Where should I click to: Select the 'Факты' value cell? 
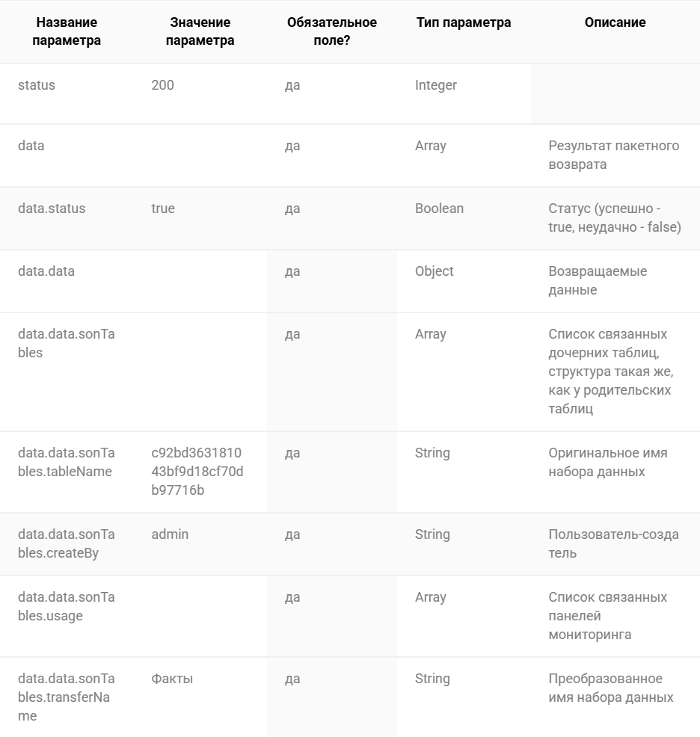[172, 679]
